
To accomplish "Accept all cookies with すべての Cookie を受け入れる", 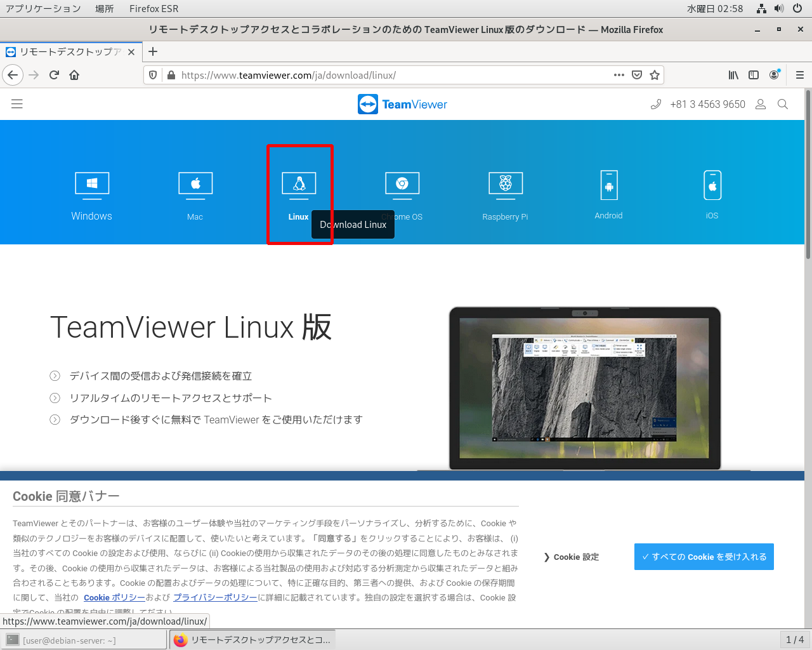I will (x=704, y=557).
